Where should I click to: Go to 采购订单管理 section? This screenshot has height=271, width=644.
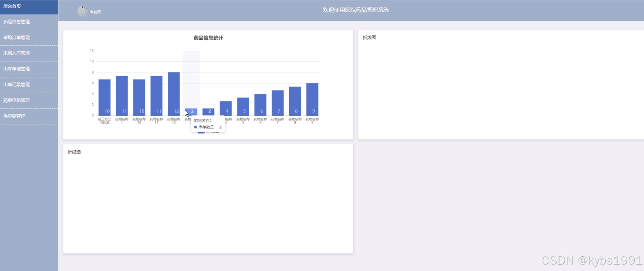tap(29, 38)
